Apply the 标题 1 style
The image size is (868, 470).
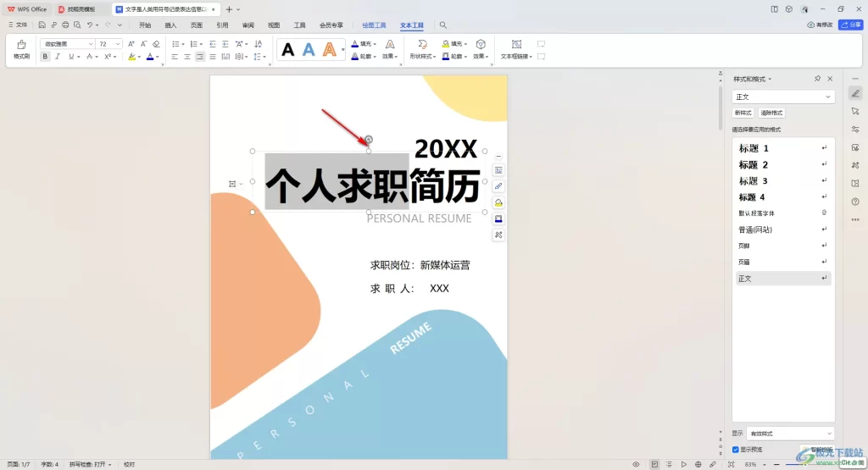coord(782,148)
